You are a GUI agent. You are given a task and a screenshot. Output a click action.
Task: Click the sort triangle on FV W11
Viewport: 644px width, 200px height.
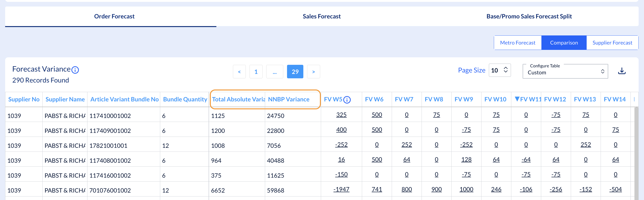[x=517, y=99]
